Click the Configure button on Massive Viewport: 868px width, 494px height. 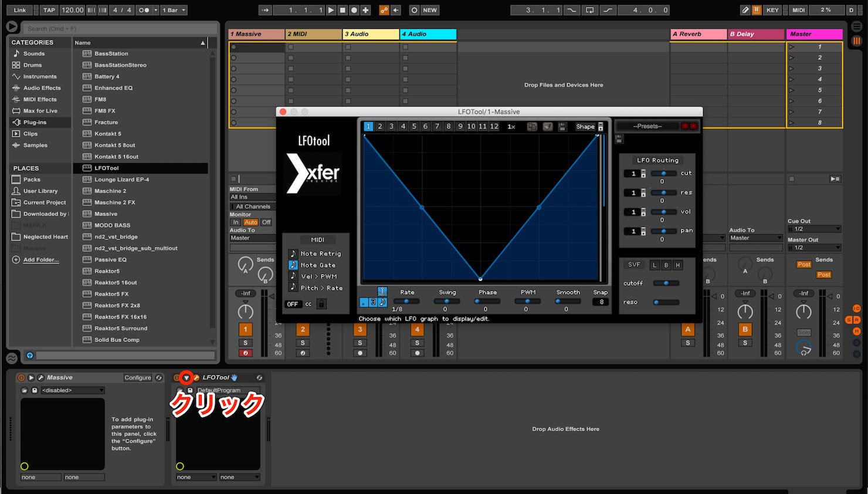(138, 378)
